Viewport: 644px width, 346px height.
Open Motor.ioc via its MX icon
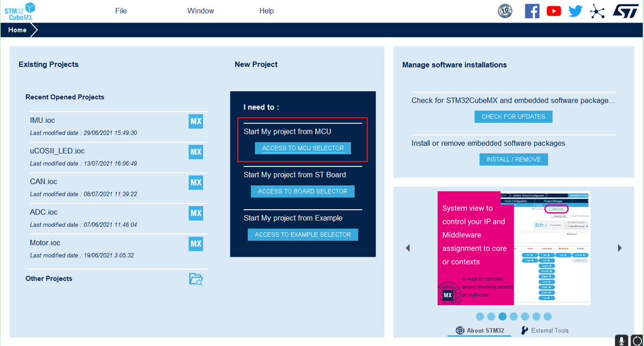tap(196, 244)
